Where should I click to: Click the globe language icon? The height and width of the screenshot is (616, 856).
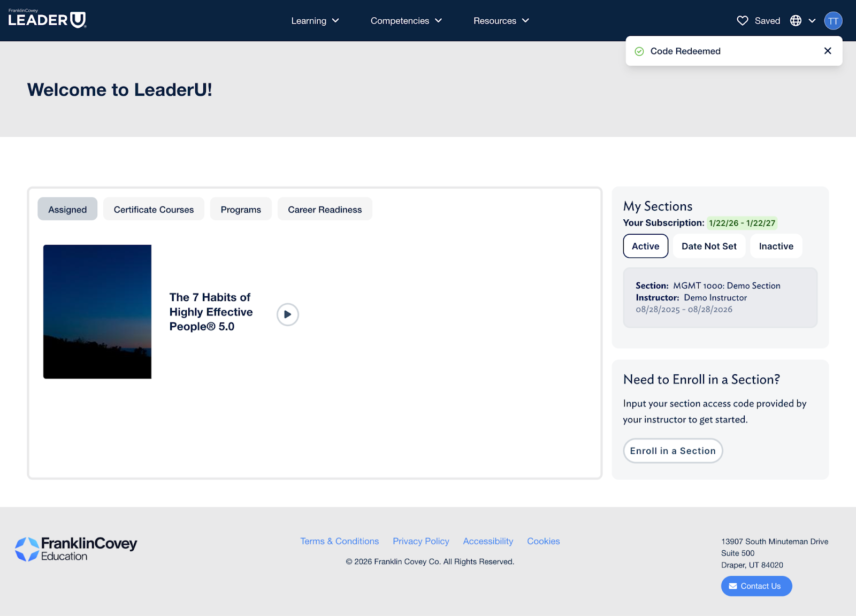click(x=796, y=21)
